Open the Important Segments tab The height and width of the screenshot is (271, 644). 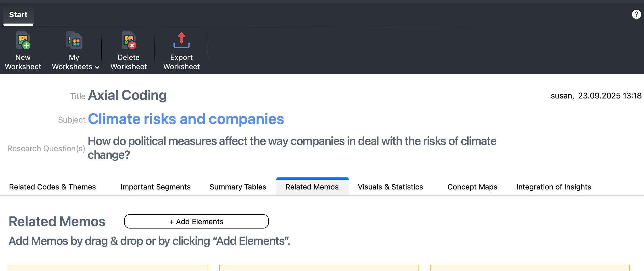[x=155, y=187]
